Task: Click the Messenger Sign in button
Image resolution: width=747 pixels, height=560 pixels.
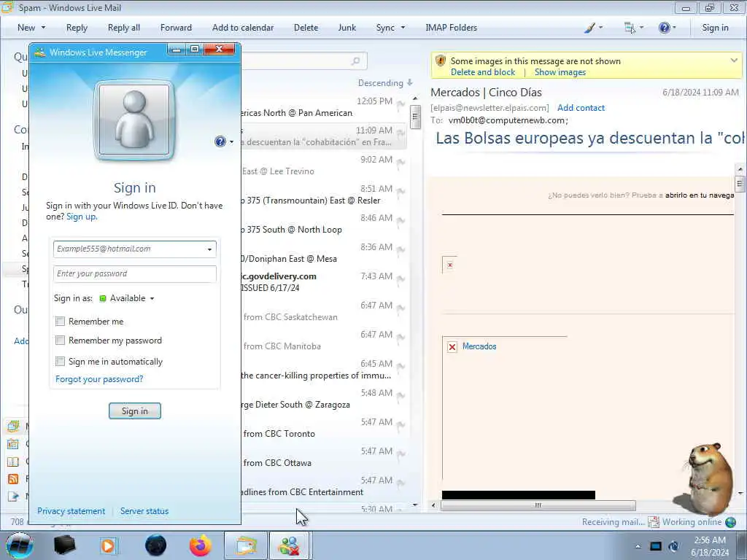Action: [135, 411]
